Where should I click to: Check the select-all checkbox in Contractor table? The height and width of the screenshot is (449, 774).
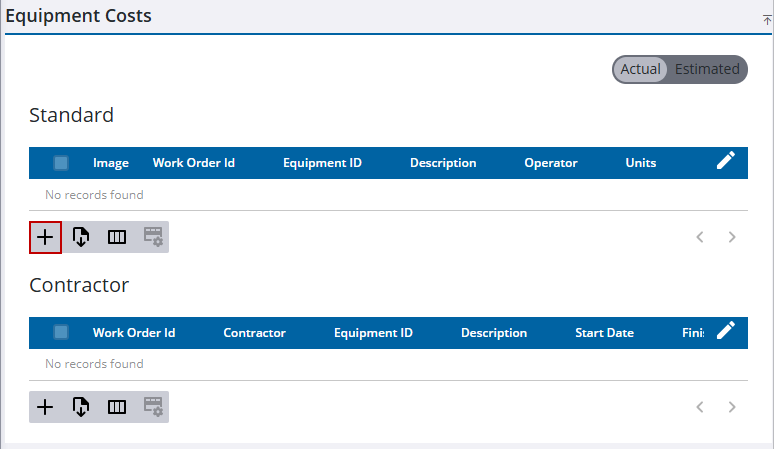coord(61,333)
